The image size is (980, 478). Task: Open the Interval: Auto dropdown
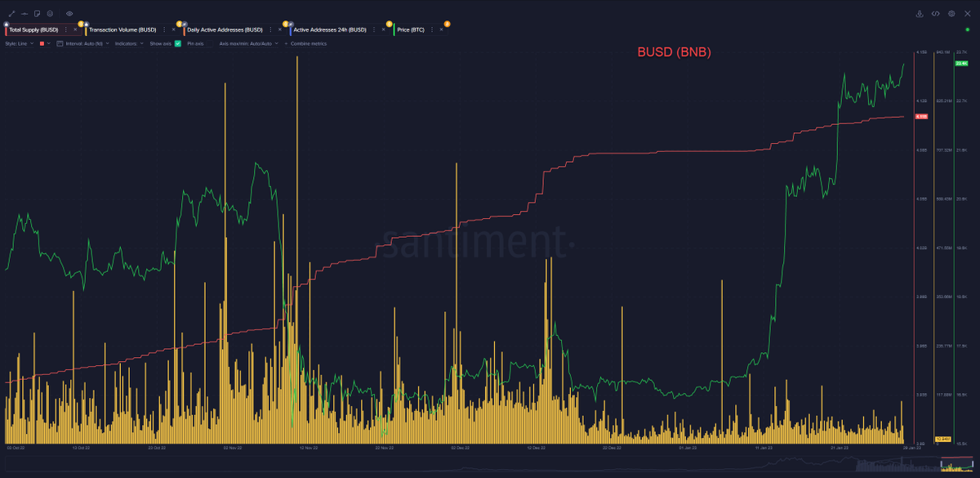pos(87,43)
